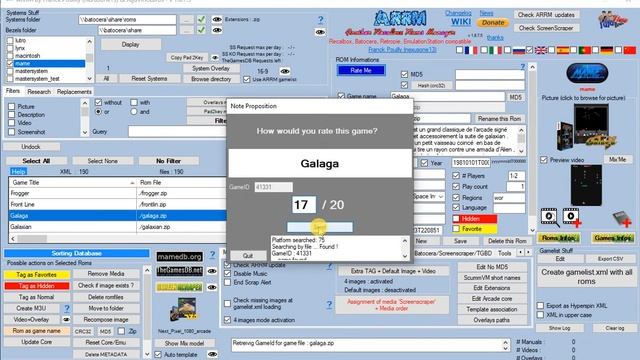Switch to the Research tab
This screenshot has width=640, height=360.
(39, 92)
